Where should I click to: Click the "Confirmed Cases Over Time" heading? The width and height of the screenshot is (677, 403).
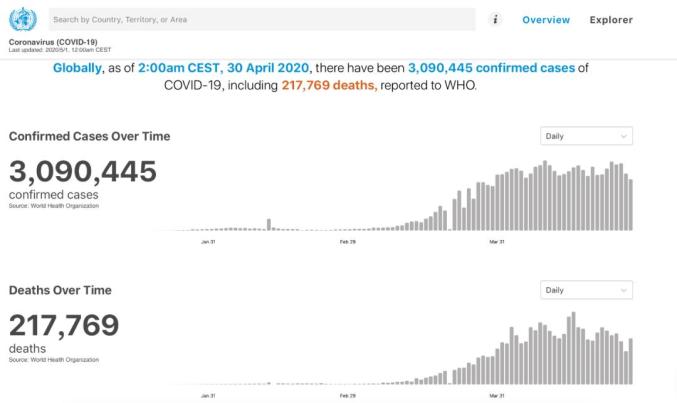pos(90,136)
